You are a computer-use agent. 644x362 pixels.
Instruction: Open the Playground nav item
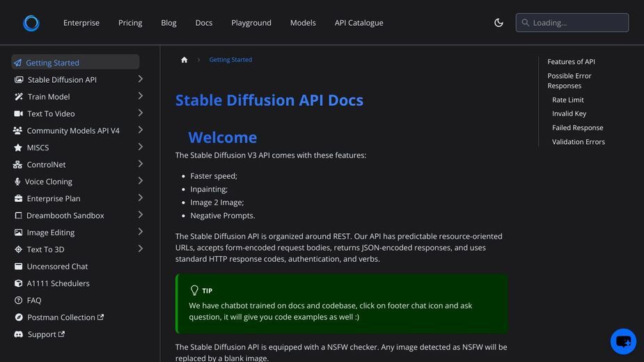click(x=251, y=23)
